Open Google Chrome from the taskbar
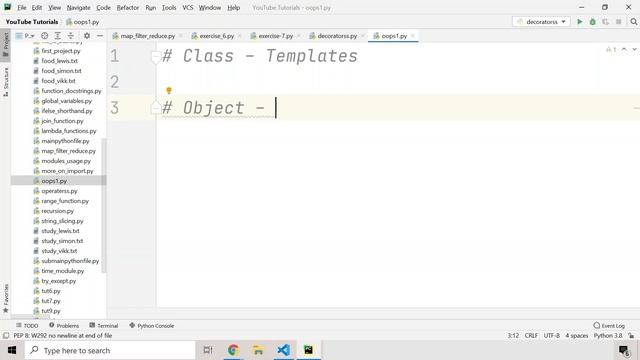 233,350
